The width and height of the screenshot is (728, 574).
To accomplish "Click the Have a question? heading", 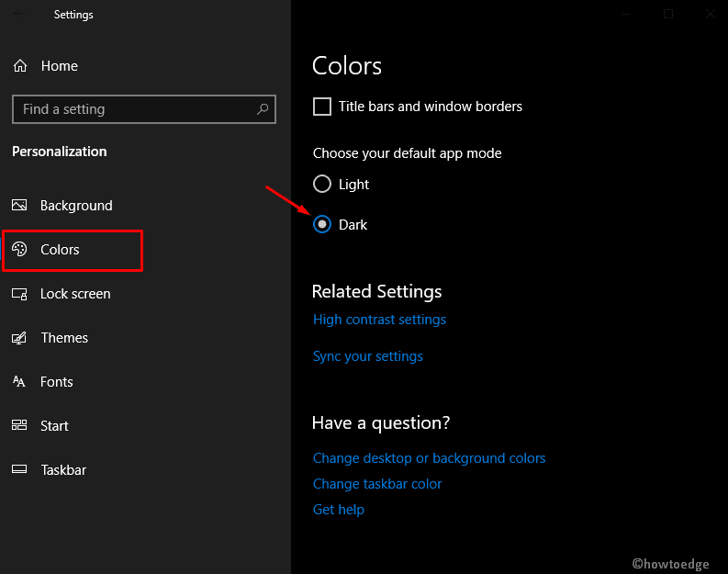I will click(x=381, y=423).
